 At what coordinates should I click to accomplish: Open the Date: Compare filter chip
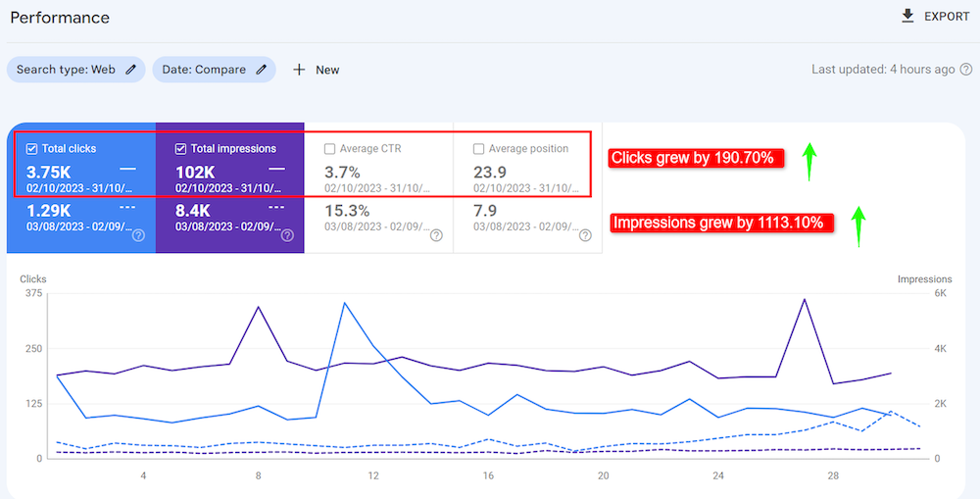pos(214,70)
